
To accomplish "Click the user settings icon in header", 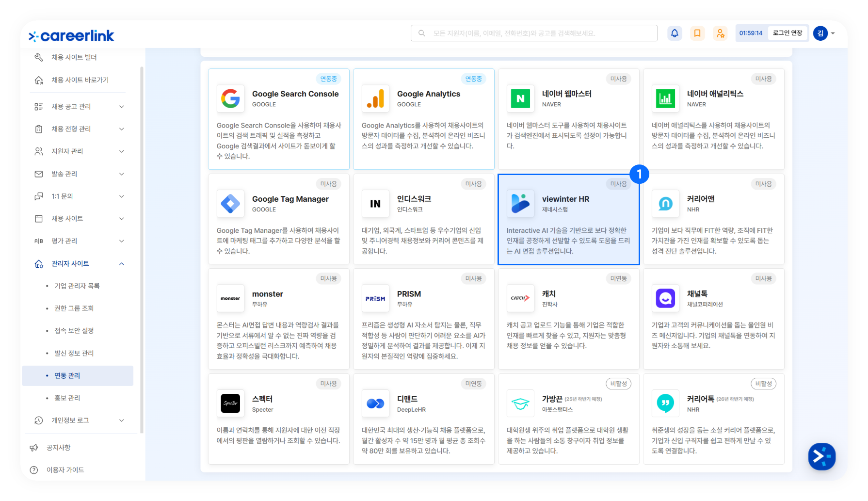I will [x=721, y=33].
